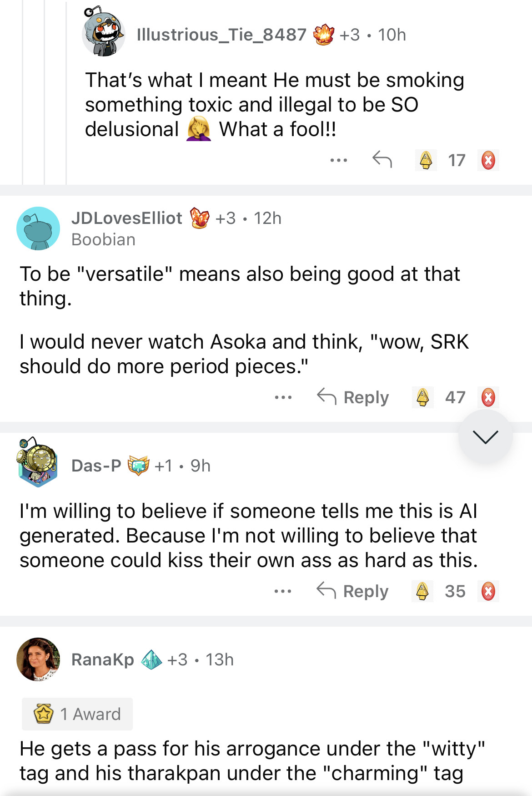Click reply arrow on Illustrious_Tie_8487 comment
The width and height of the screenshot is (532, 796).
382,159
